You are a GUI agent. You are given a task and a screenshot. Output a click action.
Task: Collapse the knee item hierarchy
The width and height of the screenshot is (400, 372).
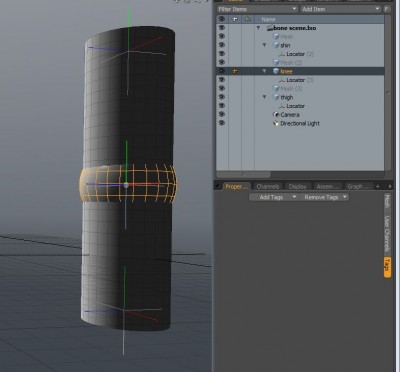pos(265,71)
